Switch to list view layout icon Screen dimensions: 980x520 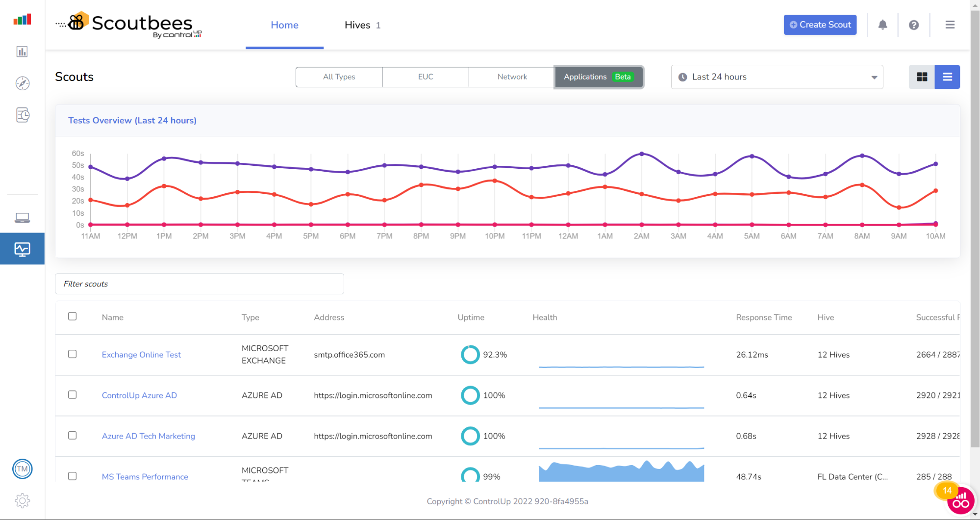947,77
